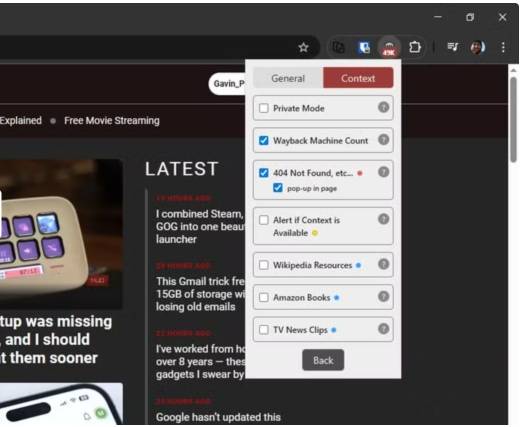Uncheck Wayback Machine Count

[x=264, y=140]
